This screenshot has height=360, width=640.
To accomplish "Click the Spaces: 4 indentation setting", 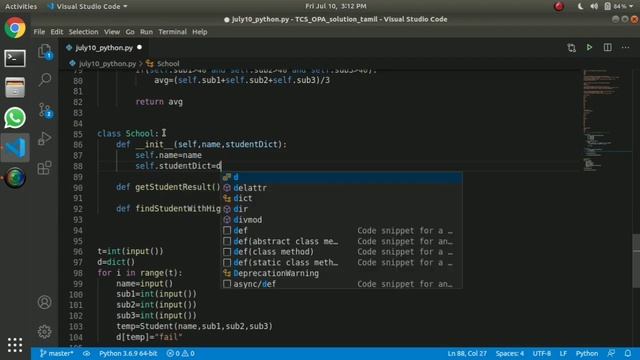I will pos(510,353).
